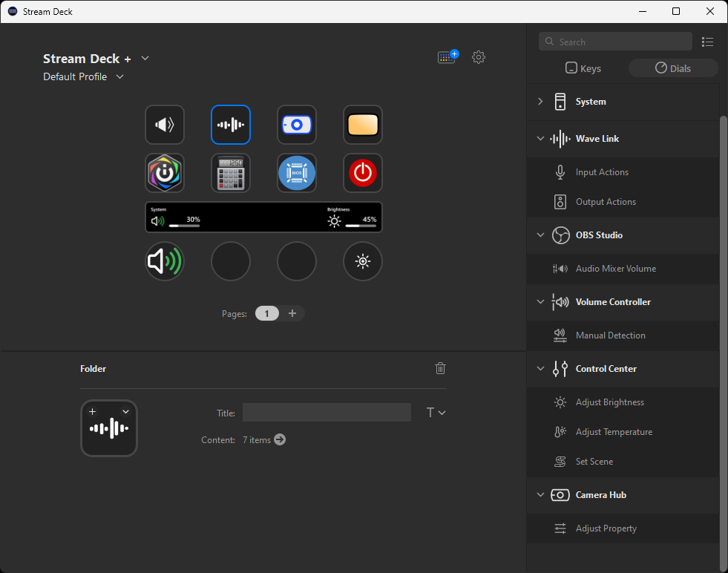Select the calculator key icon
This screenshot has height=573, width=728.
(x=231, y=173)
